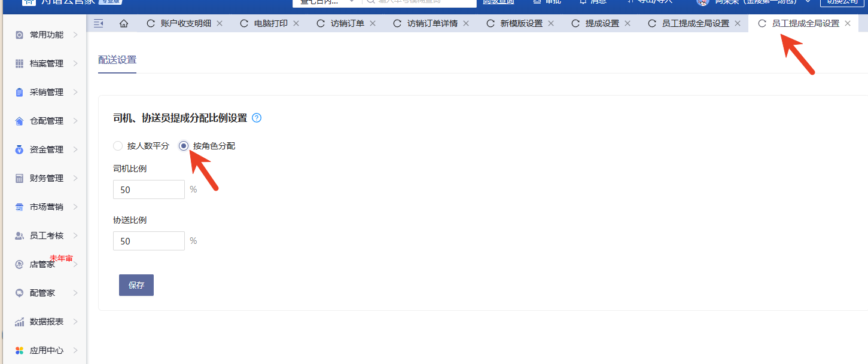
Task: Select the 按人数平分 radio option
Action: tap(118, 146)
